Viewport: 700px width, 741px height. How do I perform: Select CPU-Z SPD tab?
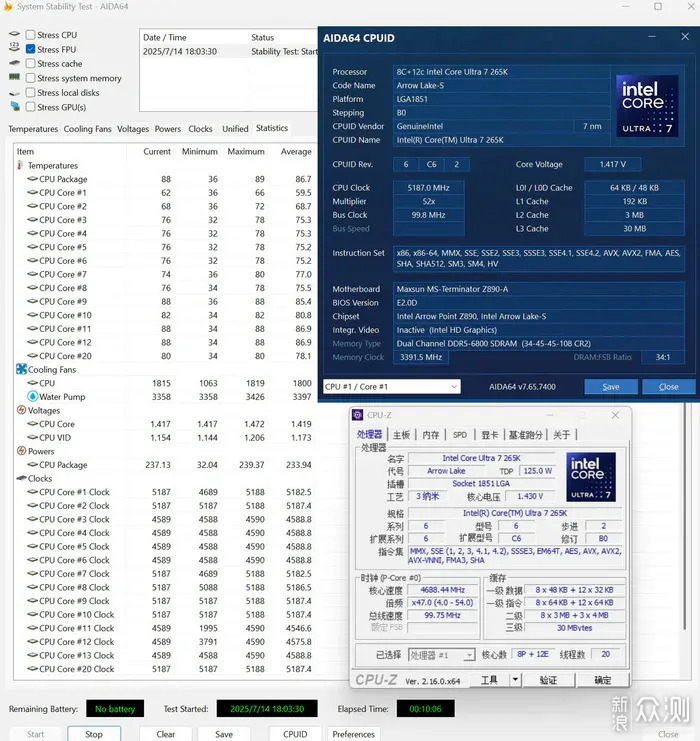460,434
